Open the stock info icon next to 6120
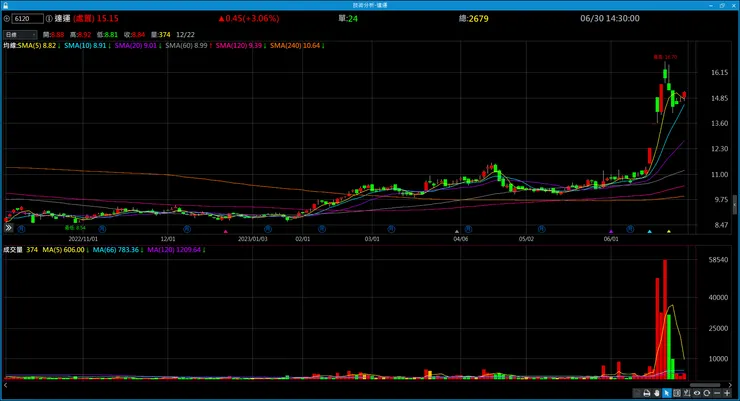Image resolution: width=740 pixels, height=401 pixels. click(x=49, y=19)
